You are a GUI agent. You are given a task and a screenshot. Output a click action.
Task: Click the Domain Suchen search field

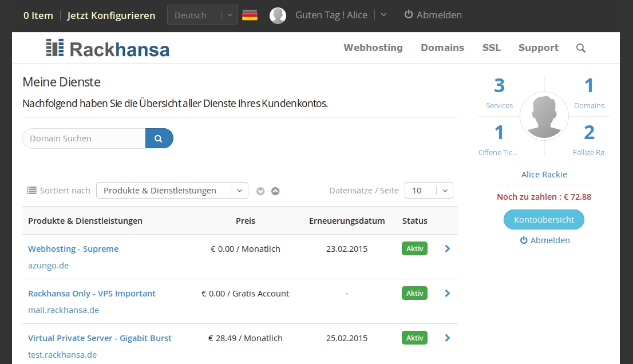[84, 139]
